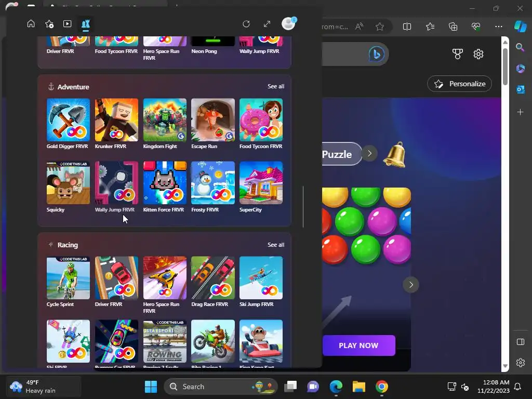Open the video play icon tab
This screenshot has width=532, height=399.
click(67, 24)
